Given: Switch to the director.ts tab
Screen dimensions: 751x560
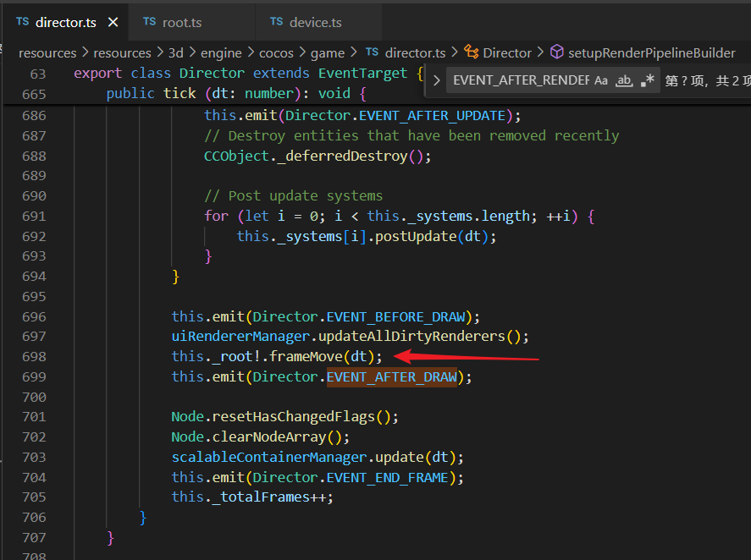Looking at the screenshot, I should pos(65,23).
